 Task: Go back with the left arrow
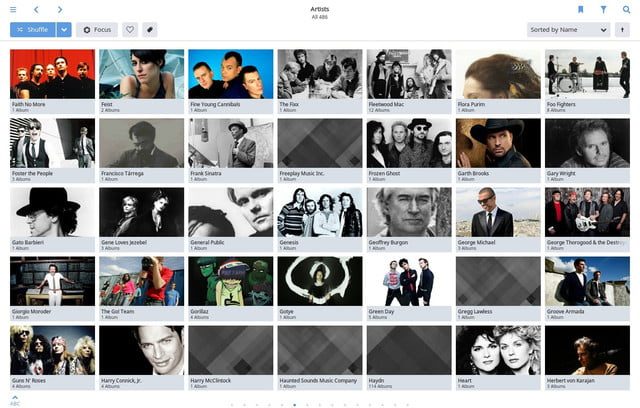tap(36, 9)
